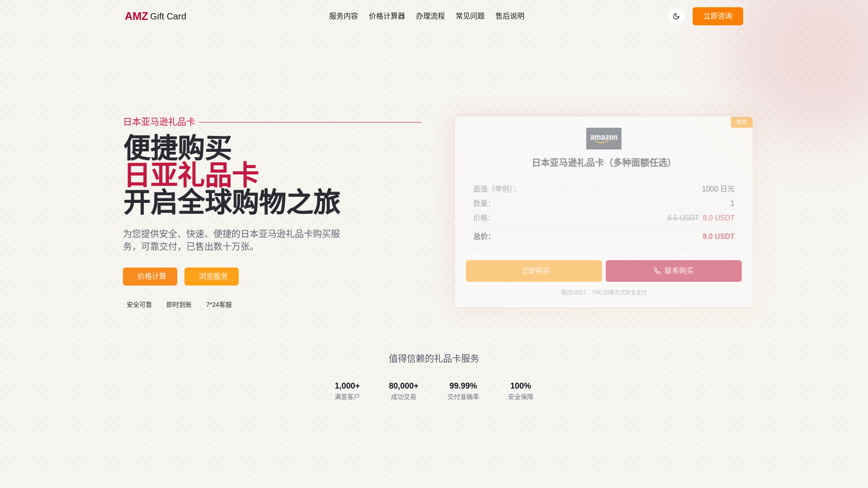
Task: Click the phone icon inside 联系购买 button
Action: pyautogui.click(x=657, y=271)
